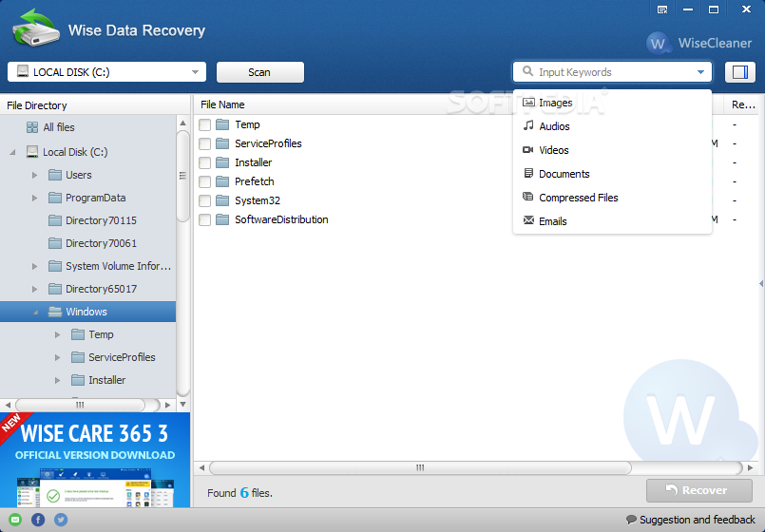Click the SoftwareDistribution folder icon

click(222, 219)
